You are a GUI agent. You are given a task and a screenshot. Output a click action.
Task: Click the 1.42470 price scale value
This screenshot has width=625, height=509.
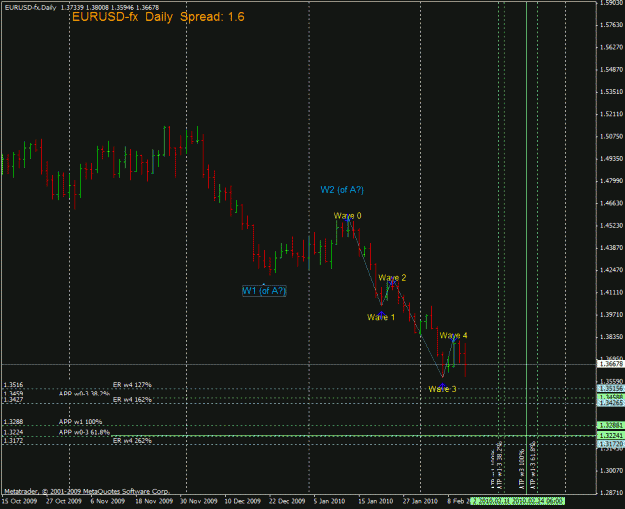(x=611, y=270)
